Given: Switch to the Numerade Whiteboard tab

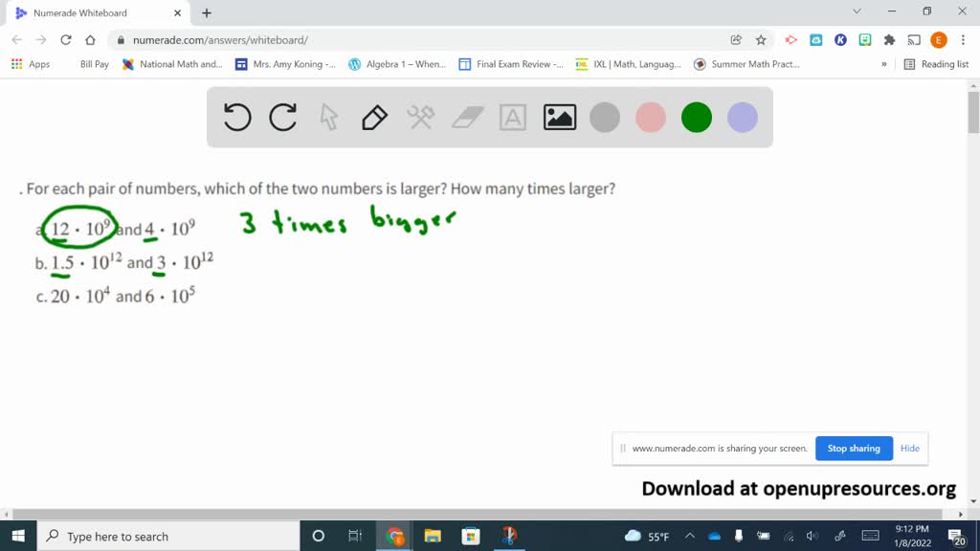Looking at the screenshot, I should (x=91, y=13).
